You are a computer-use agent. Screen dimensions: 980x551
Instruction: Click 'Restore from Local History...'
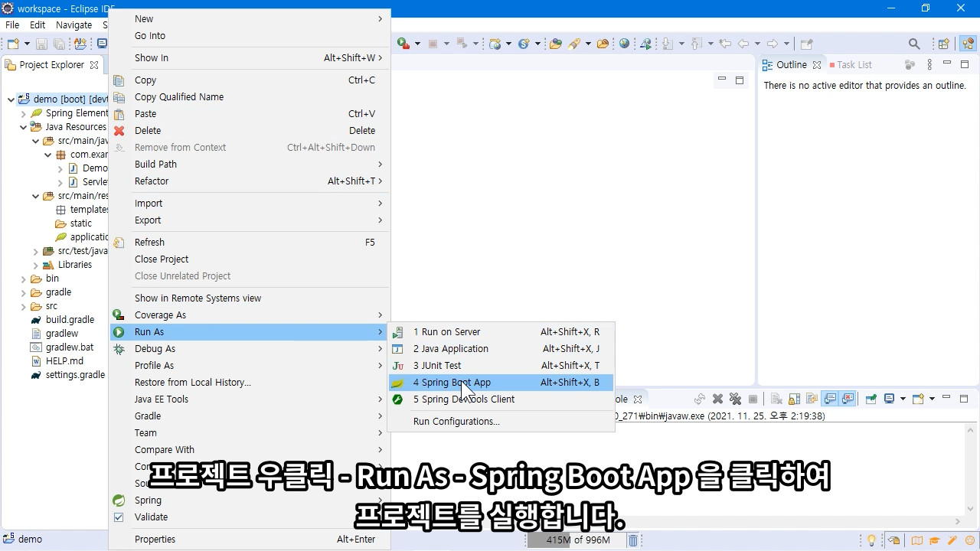click(249, 383)
